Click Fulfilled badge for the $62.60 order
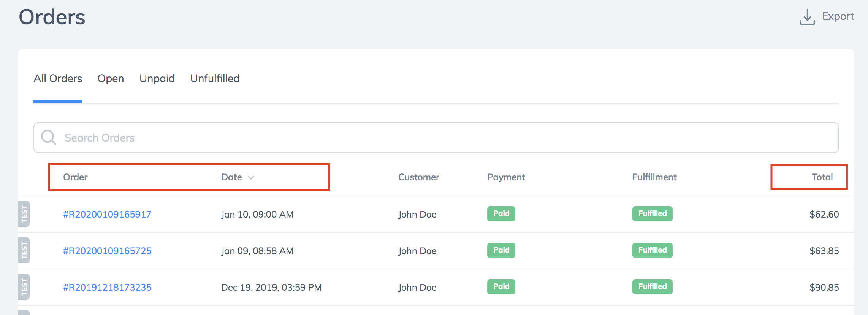The image size is (868, 315). 653,213
